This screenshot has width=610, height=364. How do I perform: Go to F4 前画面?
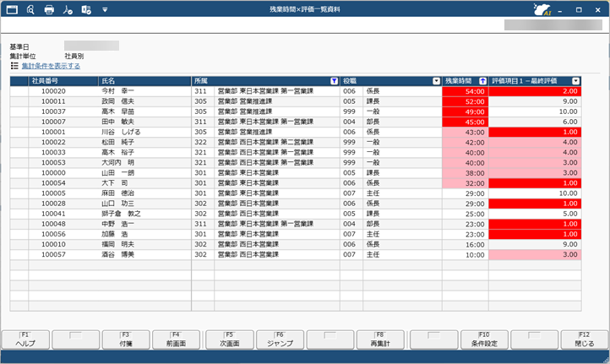coord(176,340)
